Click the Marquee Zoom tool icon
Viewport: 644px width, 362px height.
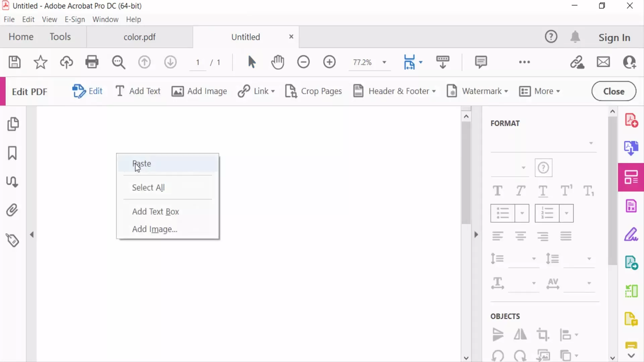point(118,62)
